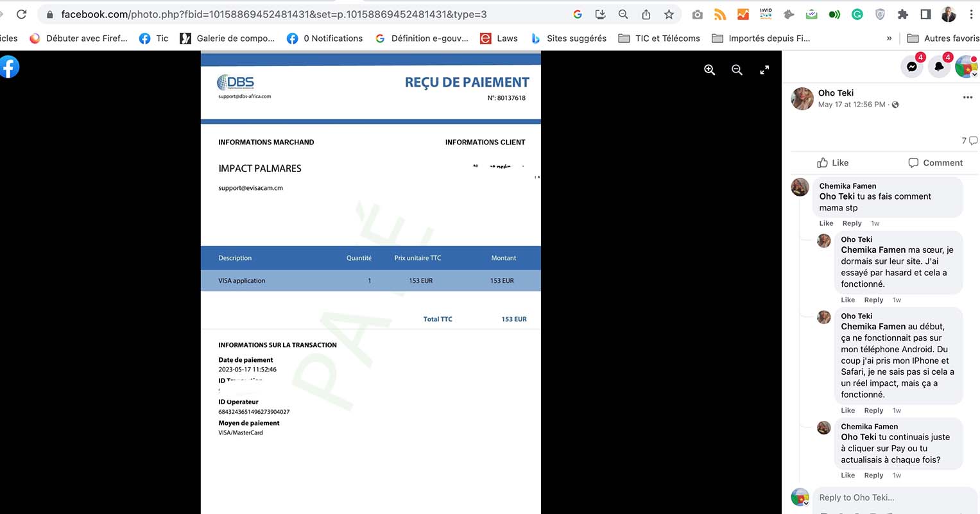Enter fullscreen photo view
Image resolution: width=980 pixels, height=514 pixels.
coord(764,70)
